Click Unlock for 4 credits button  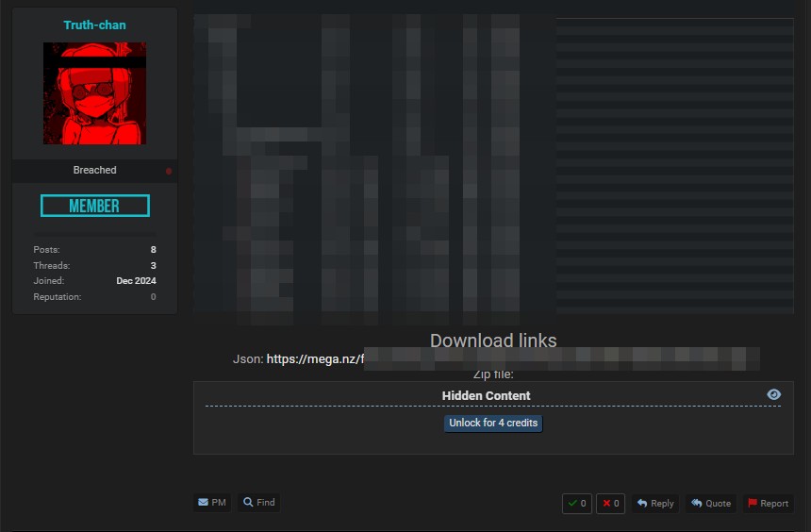tap(493, 424)
